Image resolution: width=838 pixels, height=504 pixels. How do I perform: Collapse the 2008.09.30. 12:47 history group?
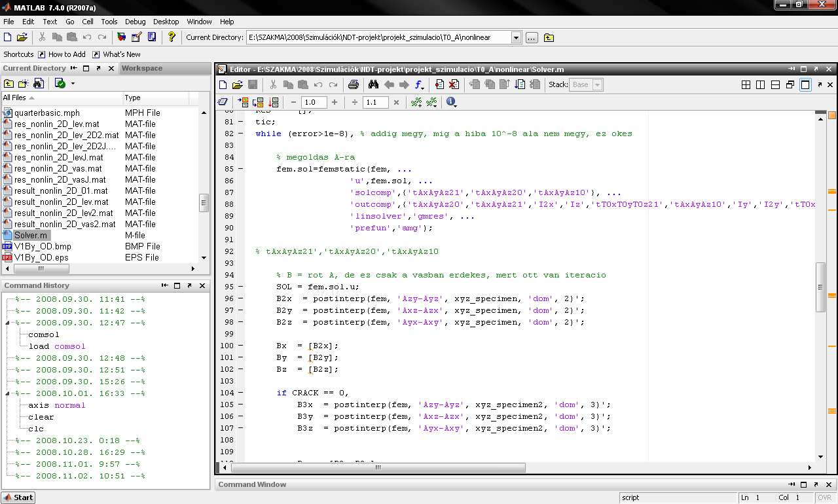[x=7, y=323]
